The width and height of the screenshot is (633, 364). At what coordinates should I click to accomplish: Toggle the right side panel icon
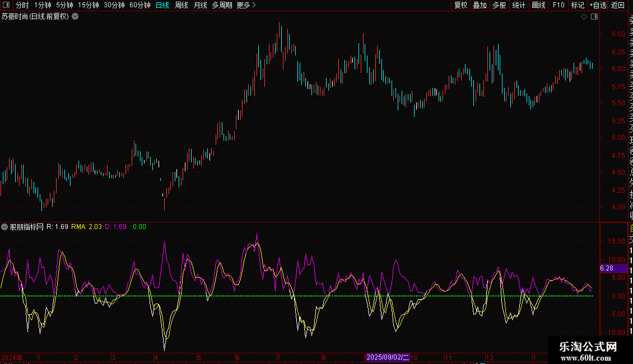click(x=594, y=17)
